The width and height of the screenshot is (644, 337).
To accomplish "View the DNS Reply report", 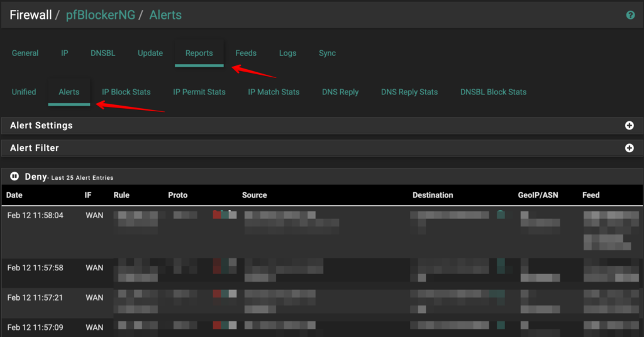I will coord(340,92).
